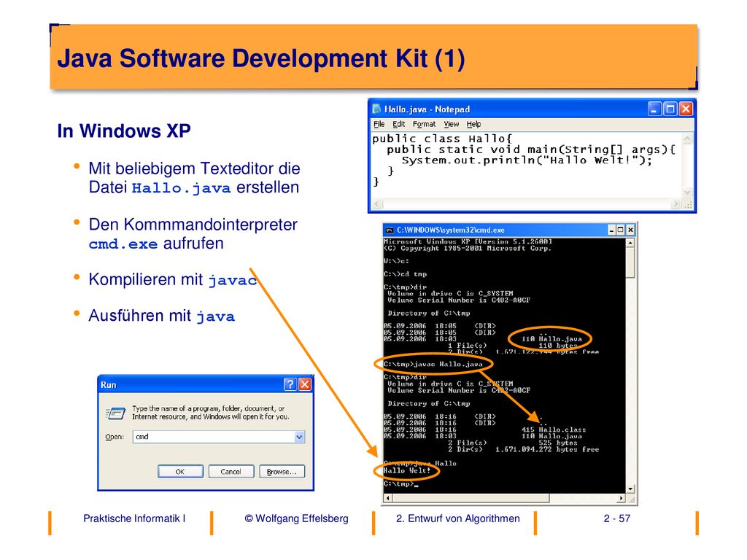747x560 pixels.
Task: Open the Edit menu in Notepad
Action: tap(398, 124)
